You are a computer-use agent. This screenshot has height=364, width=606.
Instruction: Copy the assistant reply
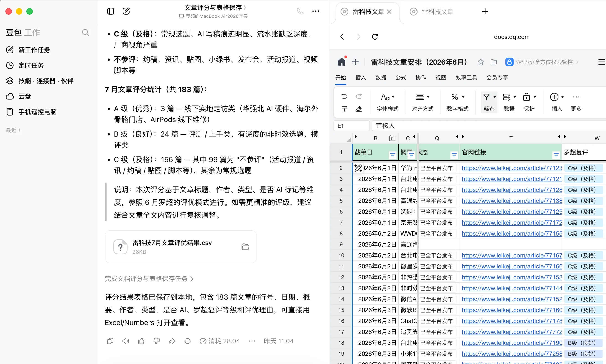coord(110,341)
